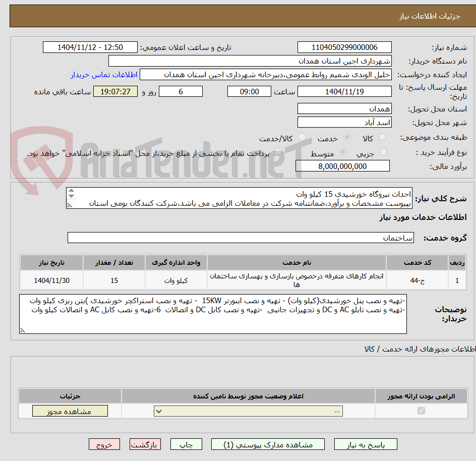
Task: Click the delivery province field همدان
Action: (344, 109)
